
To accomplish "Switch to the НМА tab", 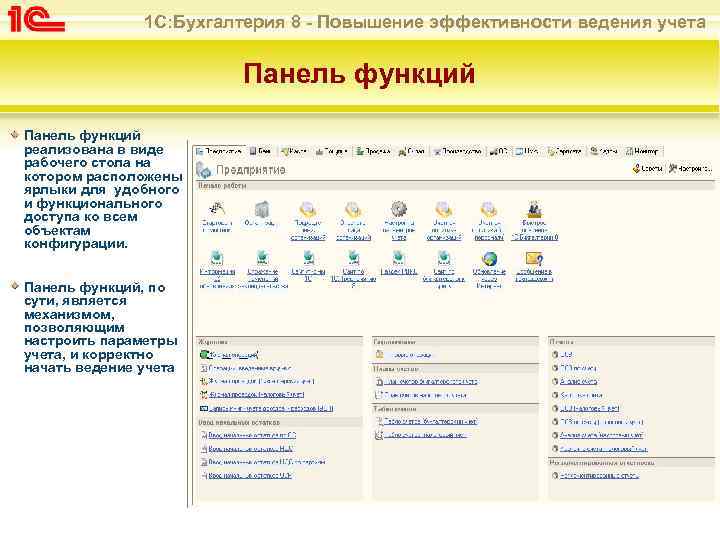I will 527,151.
